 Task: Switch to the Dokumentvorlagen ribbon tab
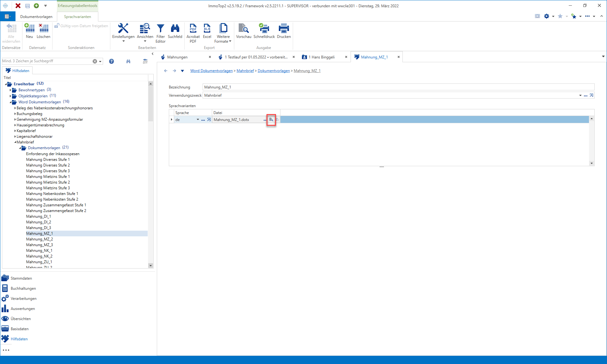click(36, 17)
